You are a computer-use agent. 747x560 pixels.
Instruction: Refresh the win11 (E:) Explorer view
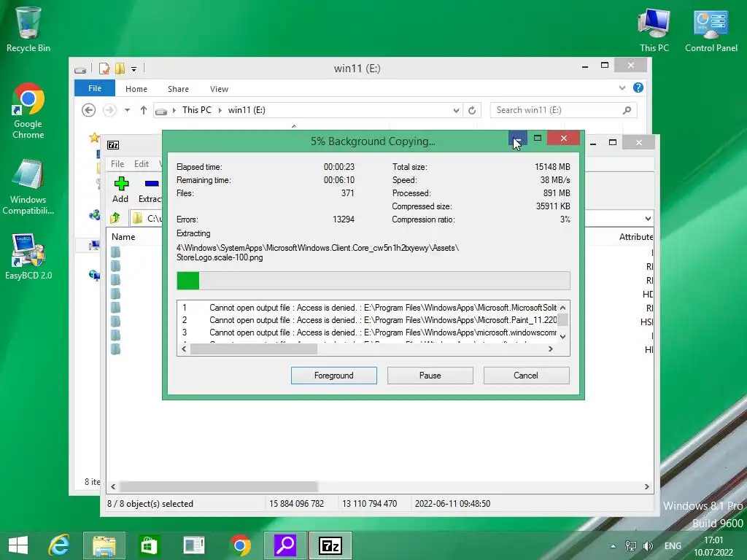[472, 110]
